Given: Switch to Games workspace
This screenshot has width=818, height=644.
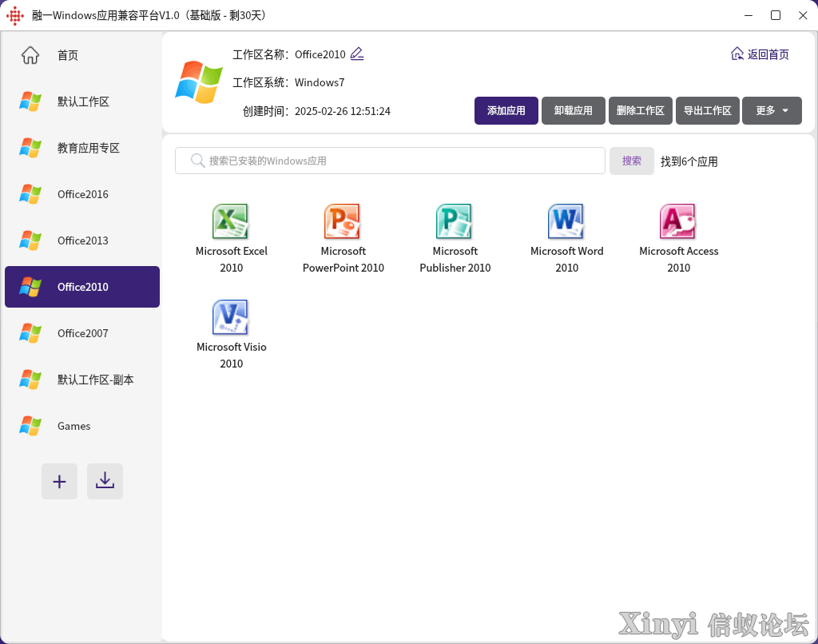Looking at the screenshot, I should (82, 426).
